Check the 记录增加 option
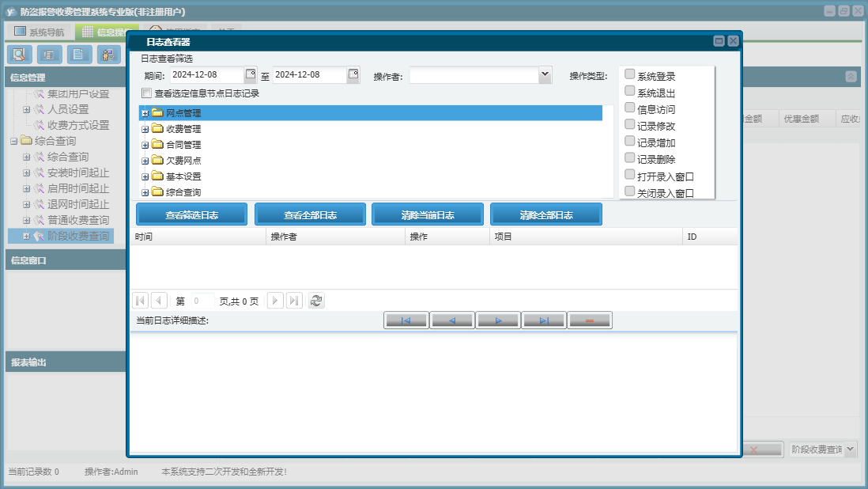Viewport: 868px width, 489px height. (x=629, y=141)
